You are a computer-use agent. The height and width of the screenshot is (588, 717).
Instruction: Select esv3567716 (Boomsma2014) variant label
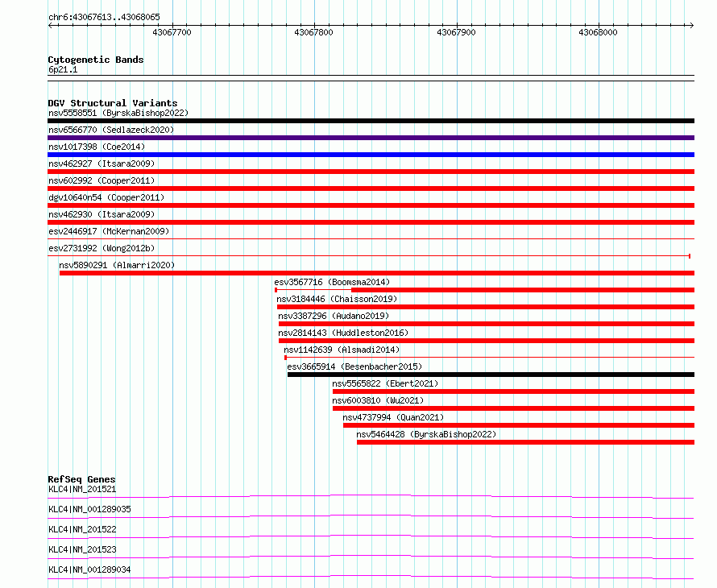(x=332, y=282)
